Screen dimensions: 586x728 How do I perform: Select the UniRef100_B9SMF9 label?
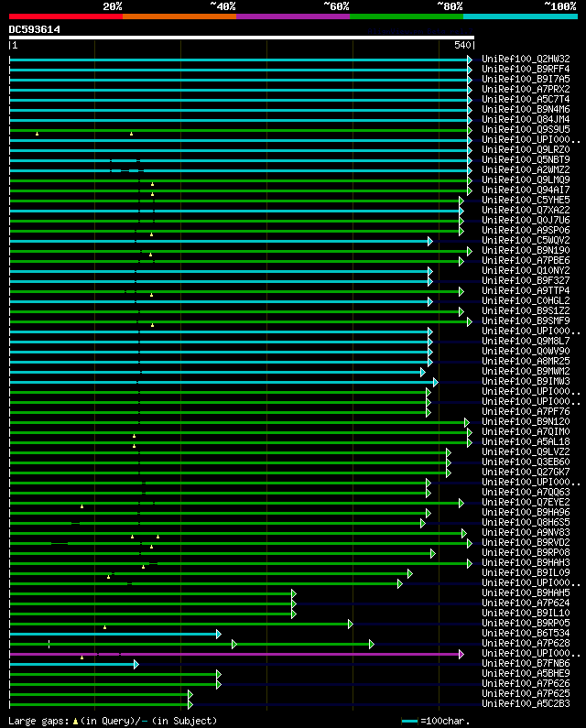click(x=526, y=321)
